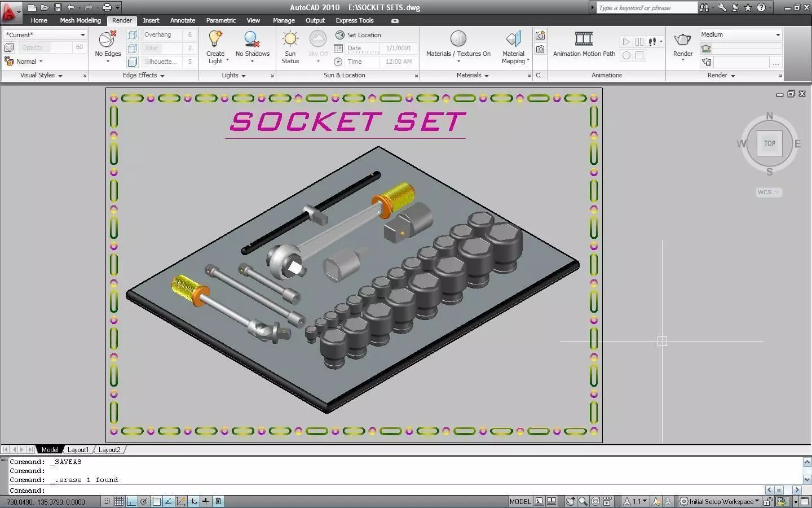Click the Clean Screen icon at status bar end
Image resolution: width=812 pixels, height=508 pixels.
pyautogui.click(x=805, y=501)
